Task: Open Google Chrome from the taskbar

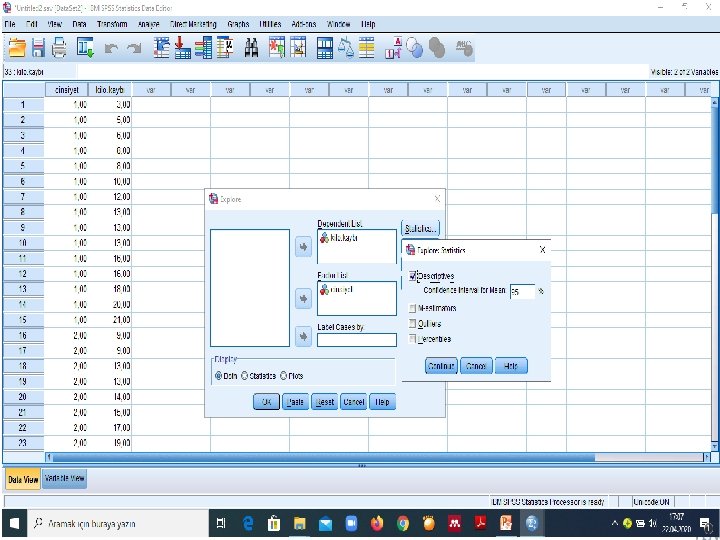Action: (x=403, y=523)
